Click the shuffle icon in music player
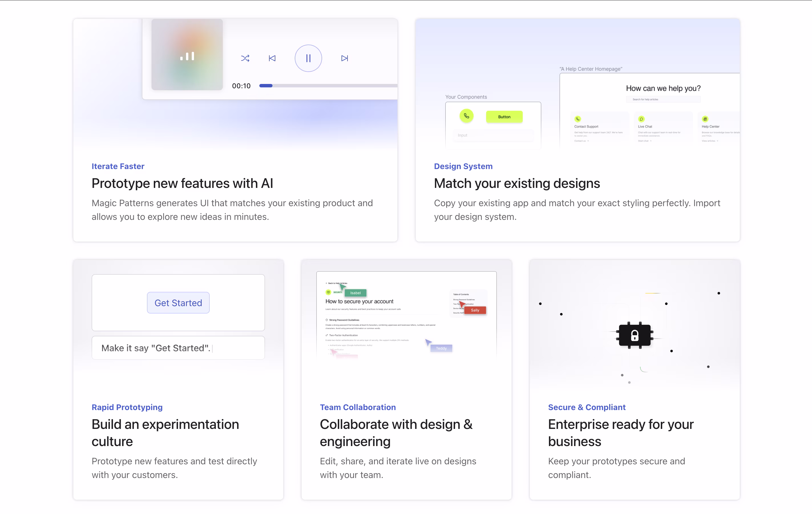The width and height of the screenshot is (812, 514). (245, 58)
